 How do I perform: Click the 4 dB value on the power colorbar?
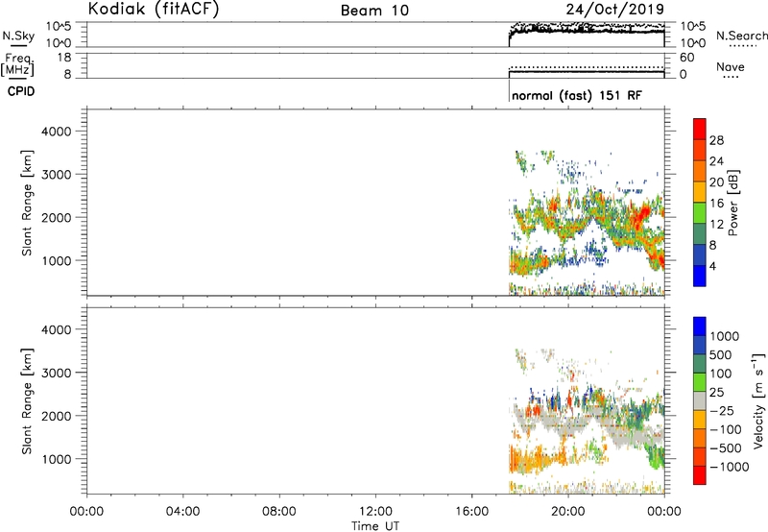click(712, 266)
